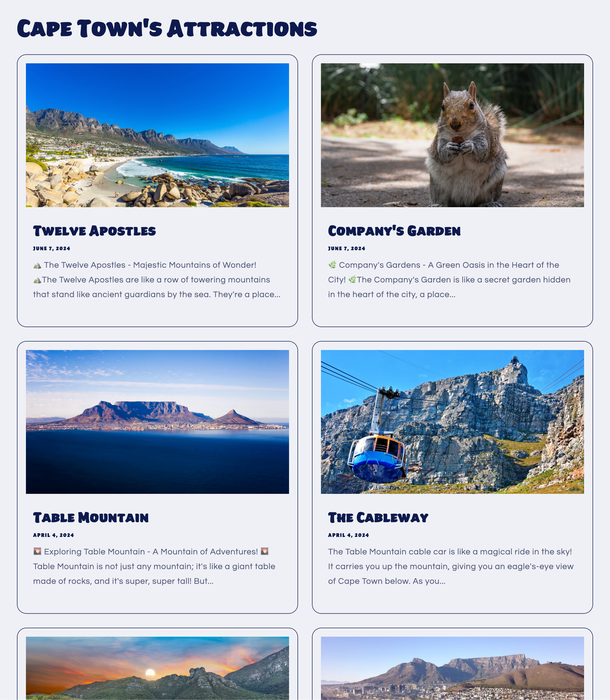Screen dimensions: 610x700
Task: Click the Company's Garden excerpt text
Action: tap(449, 280)
